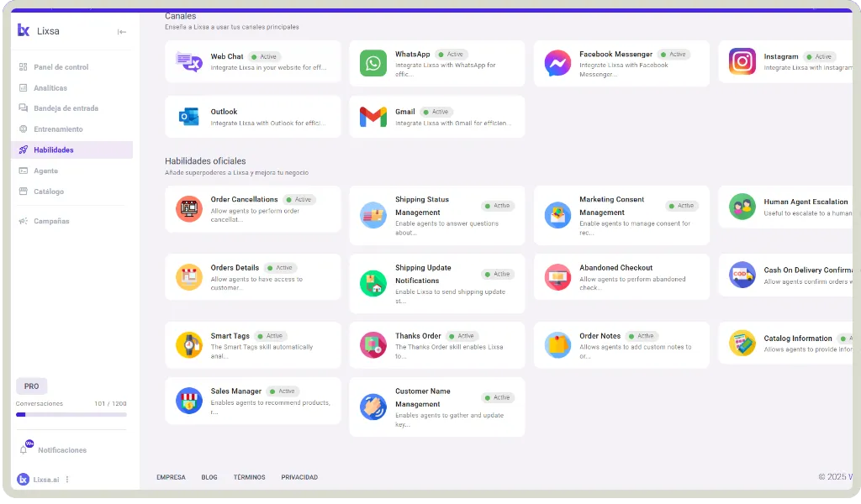
Task: Open Bandeja de entrada in sidebar
Action: [66, 108]
